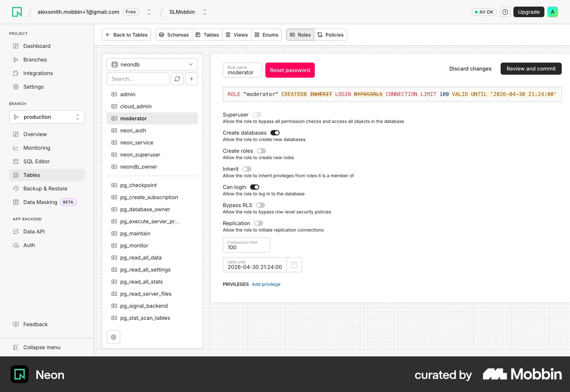570x392 pixels.
Task: Disable Create databases switch
Action: tap(275, 133)
